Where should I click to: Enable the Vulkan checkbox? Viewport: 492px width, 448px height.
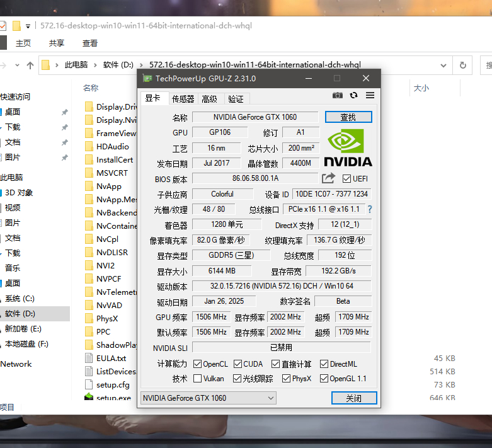pos(197,378)
